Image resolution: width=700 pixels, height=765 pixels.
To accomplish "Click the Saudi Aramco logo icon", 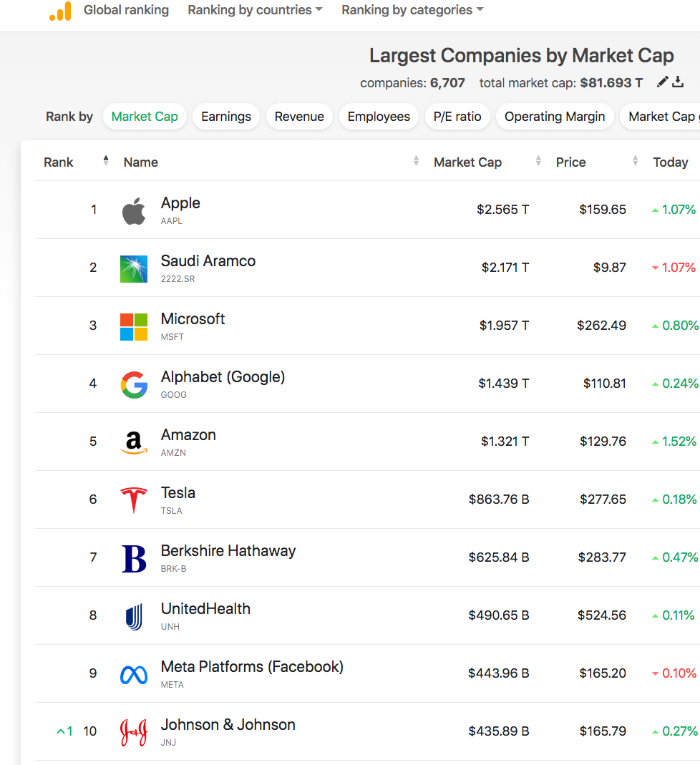I will tap(134, 269).
